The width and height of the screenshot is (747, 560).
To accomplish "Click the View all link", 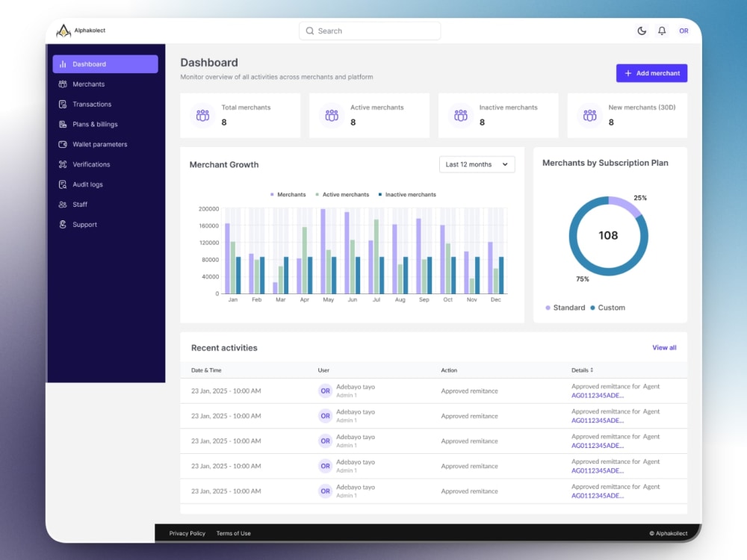I will 664,348.
